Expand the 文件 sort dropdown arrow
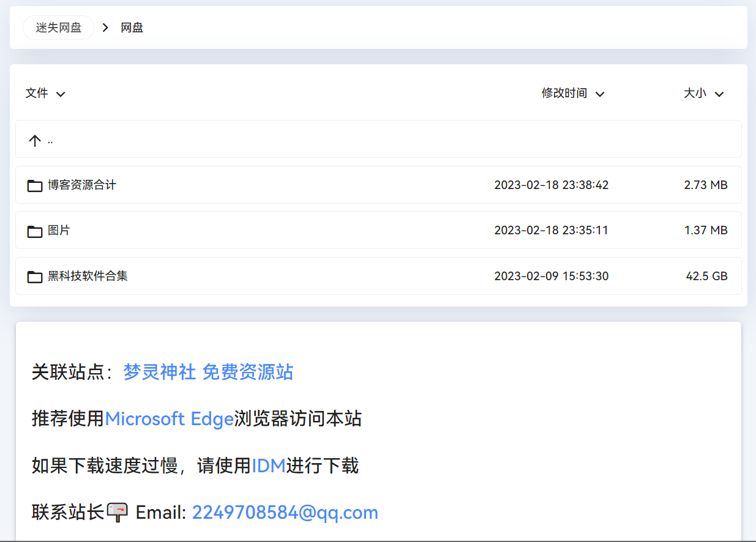Viewport: 756px width, 542px height. pyautogui.click(x=61, y=94)
